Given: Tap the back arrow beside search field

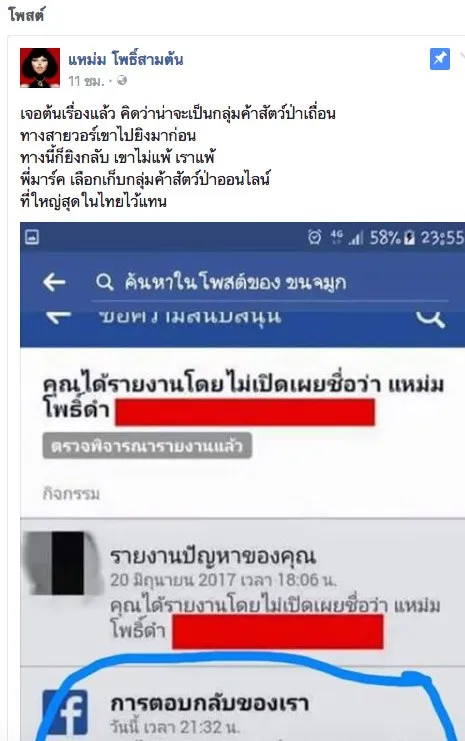Looking at the screenshot, I should point(54,283).
